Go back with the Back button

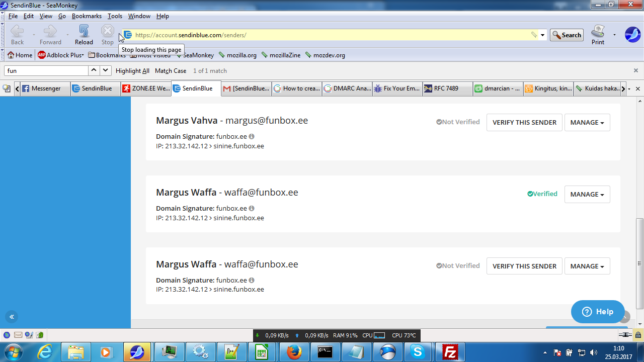(17, 35)
